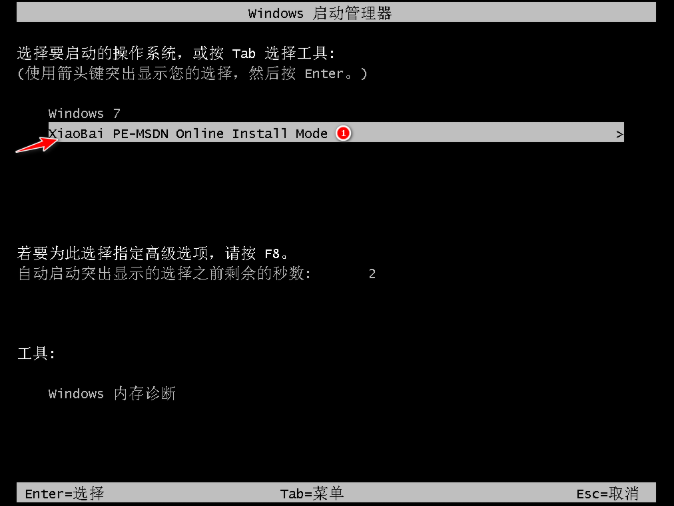Click the word Tab in the prompt
The height and width of the screenshot is (506, 674).
coord(243,54)
